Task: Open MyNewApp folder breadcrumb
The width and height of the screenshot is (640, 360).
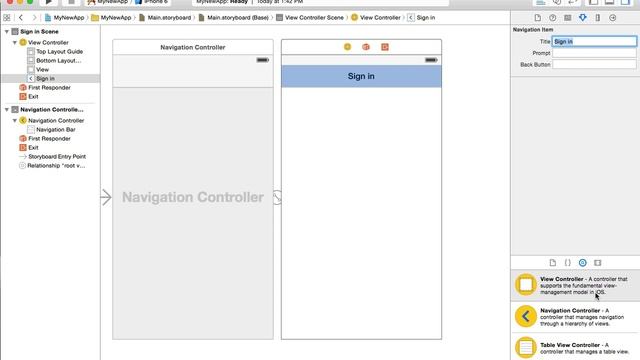Action: [111, 18]
